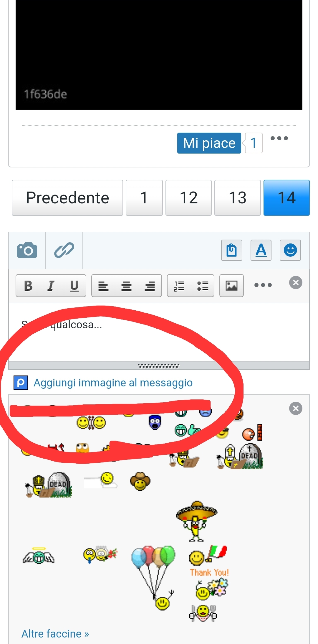Toggle bold formatting
Viewport: 318px width, 644px height.
point(28,286)
